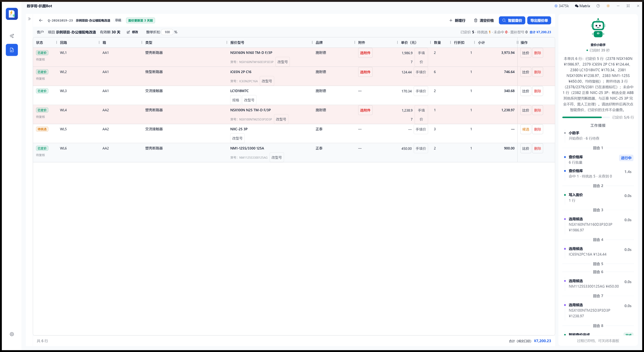Toggle the sun theme icon
The width and height of the screenshot is (644, 352).
click(x=608, y=6)
